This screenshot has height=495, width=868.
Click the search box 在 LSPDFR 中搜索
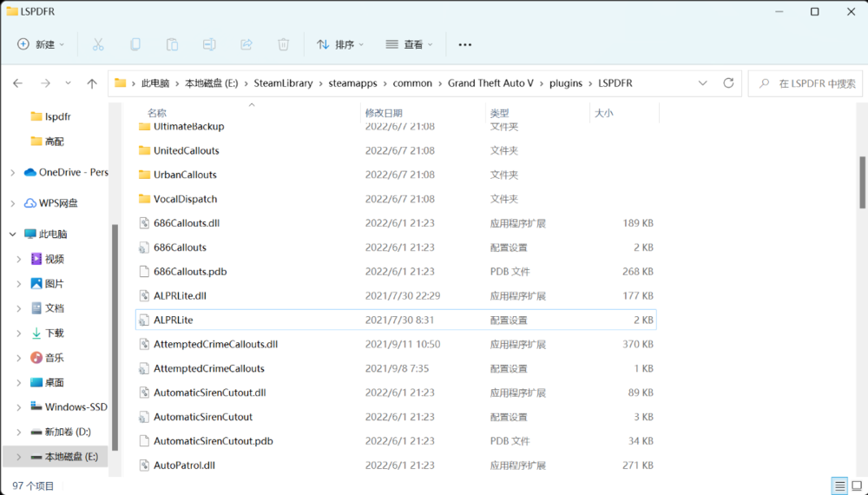pos(806,83)
